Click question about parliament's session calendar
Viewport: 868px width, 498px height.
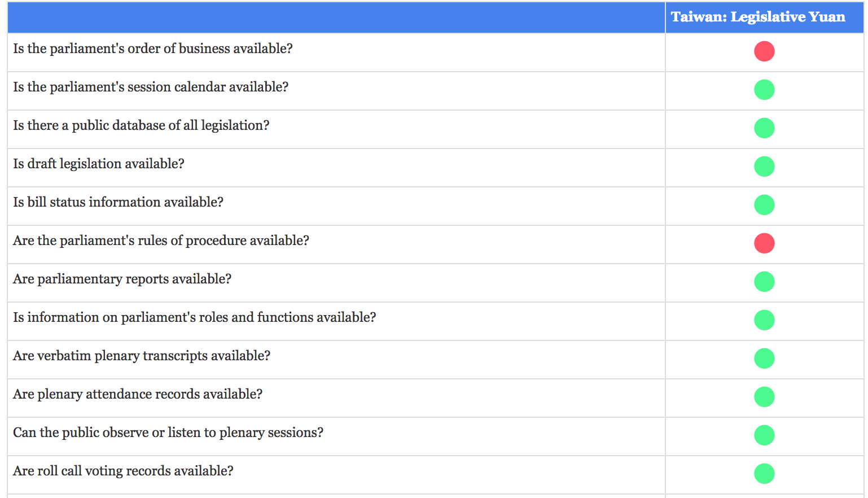pos(151,87)
